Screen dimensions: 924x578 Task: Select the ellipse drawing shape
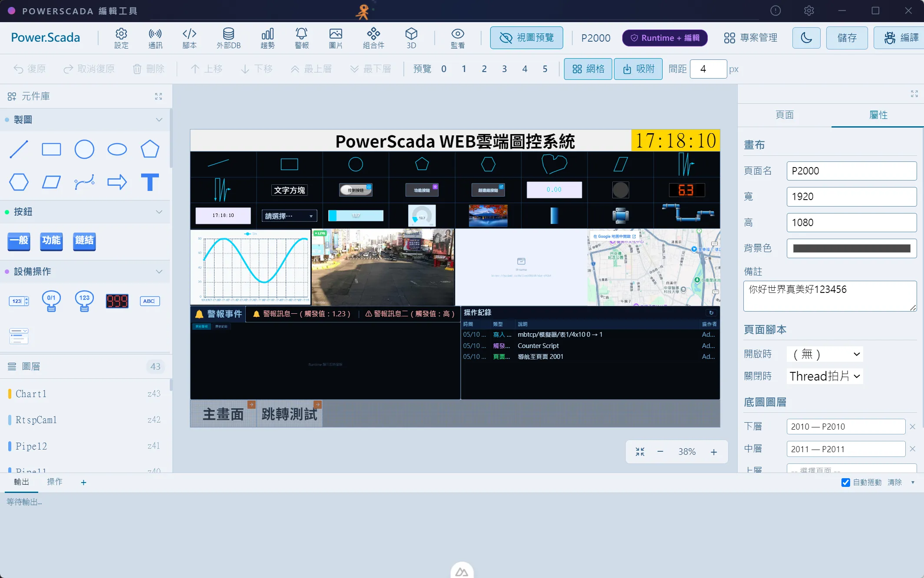(117, 149)
